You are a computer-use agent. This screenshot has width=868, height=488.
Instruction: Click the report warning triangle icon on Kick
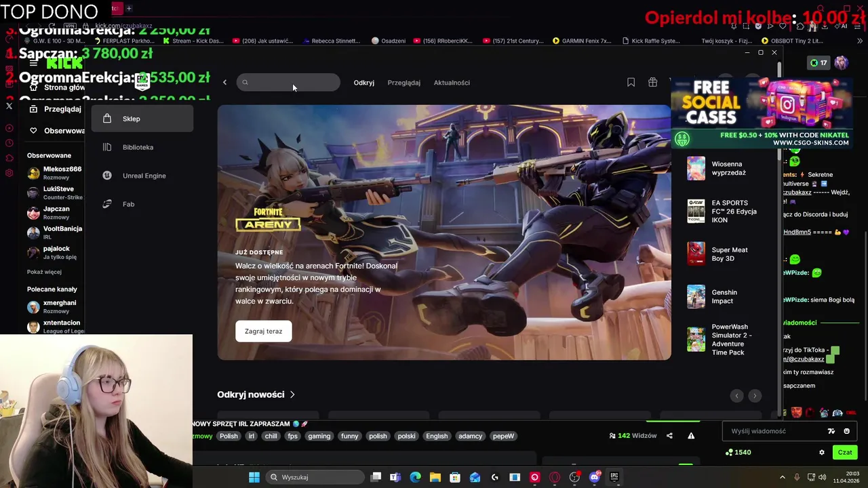(691, 436)
